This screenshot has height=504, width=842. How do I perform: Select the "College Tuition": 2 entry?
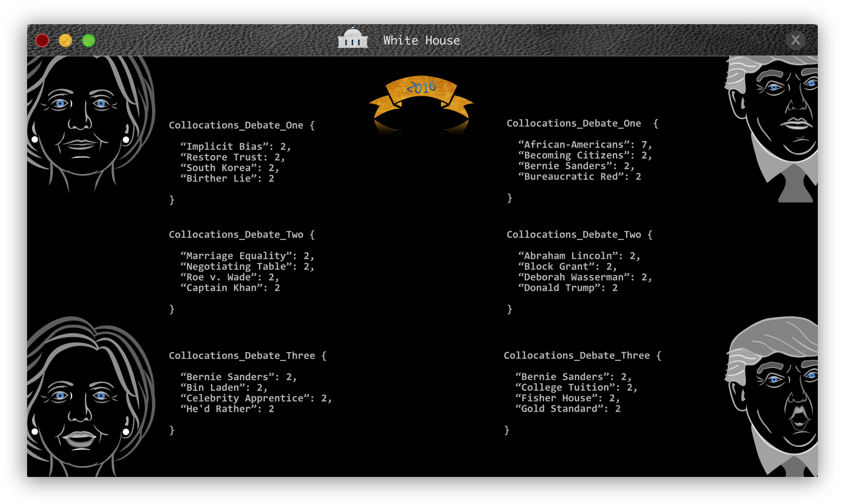(576, 387)
